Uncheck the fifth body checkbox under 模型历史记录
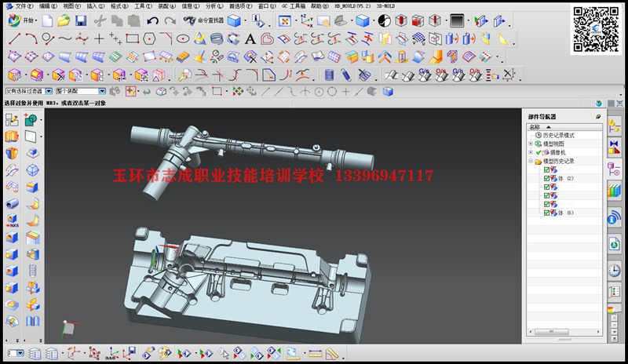 tap(546, 204)
